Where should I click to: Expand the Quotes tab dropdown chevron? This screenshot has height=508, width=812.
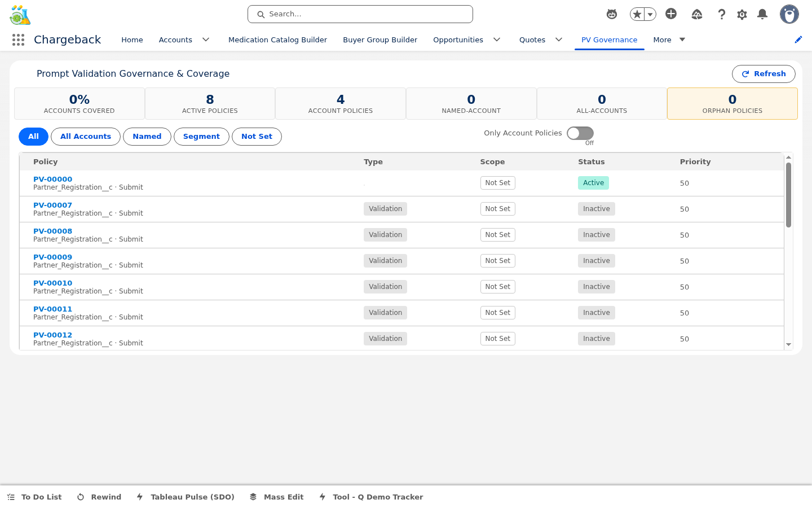[x=559, y=40]
